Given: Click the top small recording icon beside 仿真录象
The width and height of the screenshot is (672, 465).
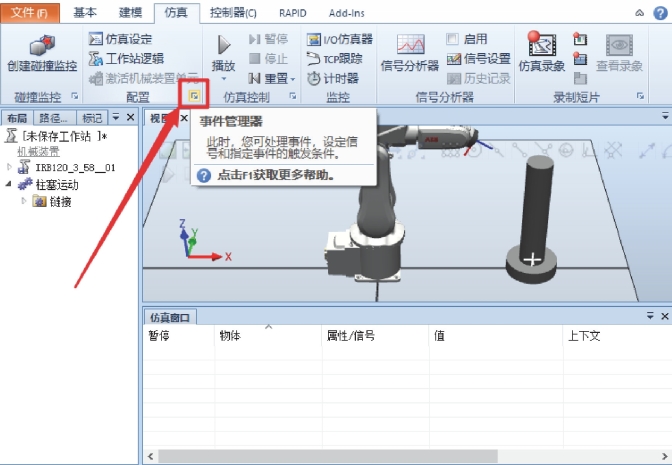Looking at the screenshot, I should tap(579, 39).
